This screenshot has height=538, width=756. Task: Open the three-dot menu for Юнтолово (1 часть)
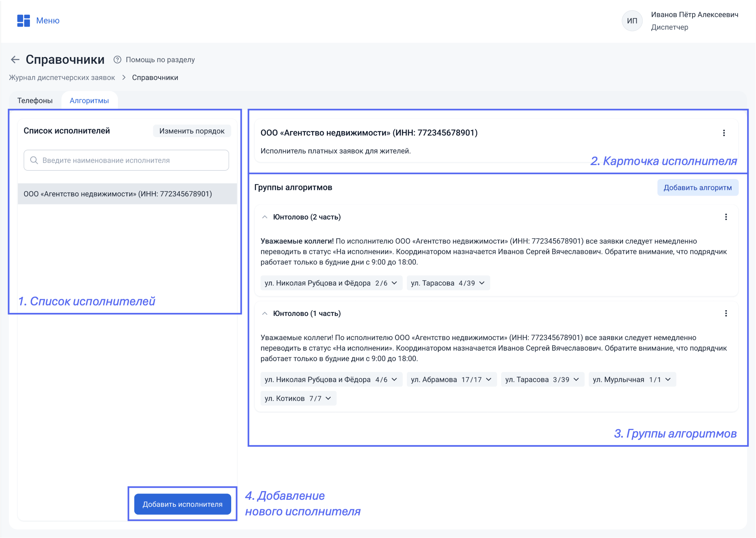pyautogui.click(x=726, y=313)
